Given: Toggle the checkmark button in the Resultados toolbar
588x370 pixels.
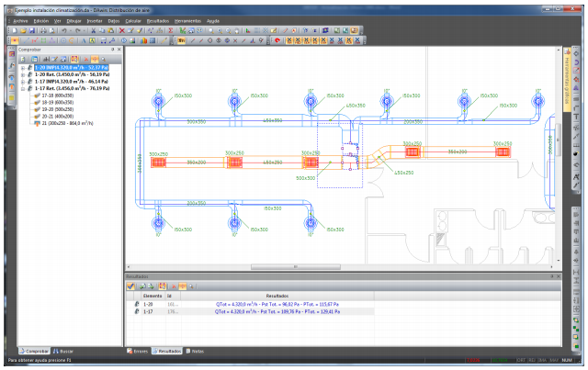Looking at the screenshot, I should click(x=130, y=286).
